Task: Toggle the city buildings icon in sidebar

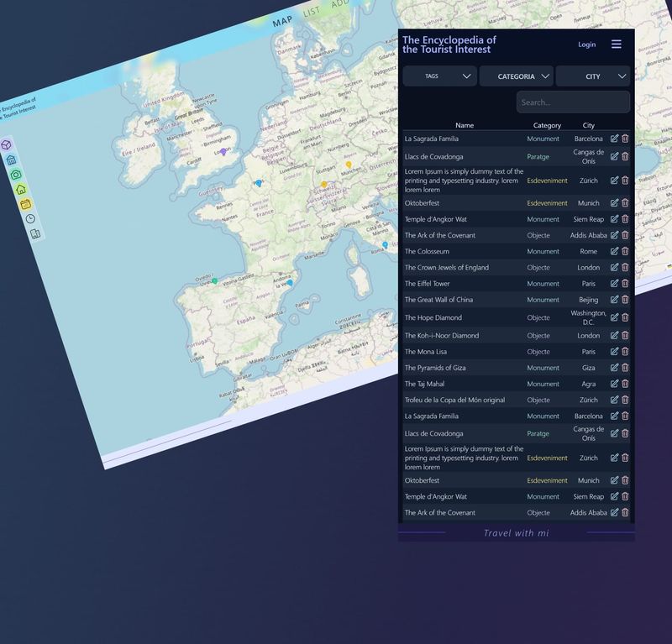Action: 35,233
